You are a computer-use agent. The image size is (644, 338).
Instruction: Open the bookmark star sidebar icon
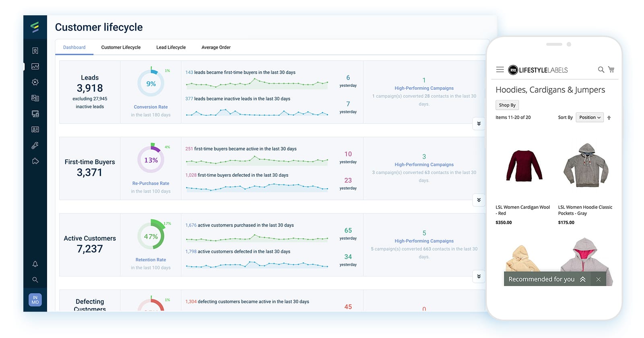point(35,51)
